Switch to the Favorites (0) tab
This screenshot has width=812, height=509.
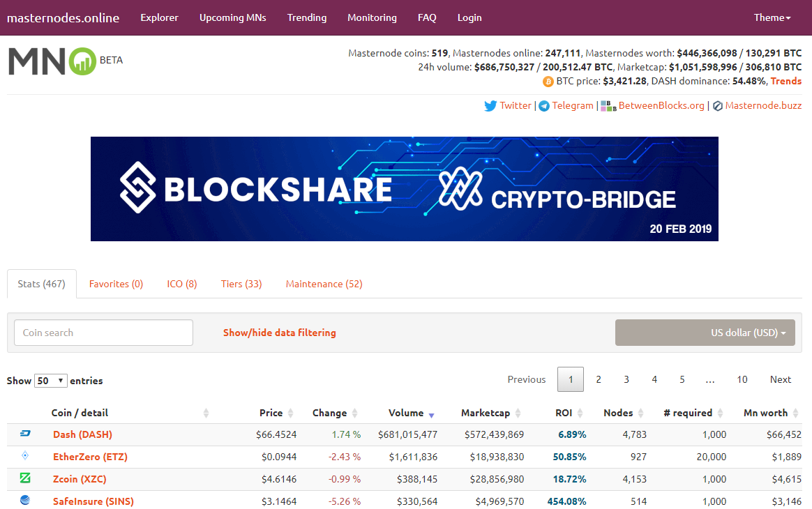point(116,284)
